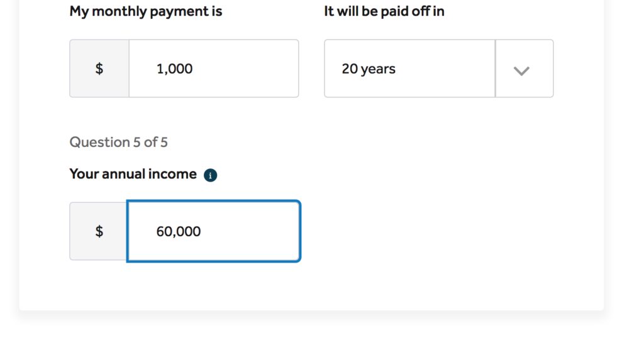Image resolution: width=644 pixels, height=338 pixels.
Task: Click the 'My monthly payment is' label
Action: point(145,11)
